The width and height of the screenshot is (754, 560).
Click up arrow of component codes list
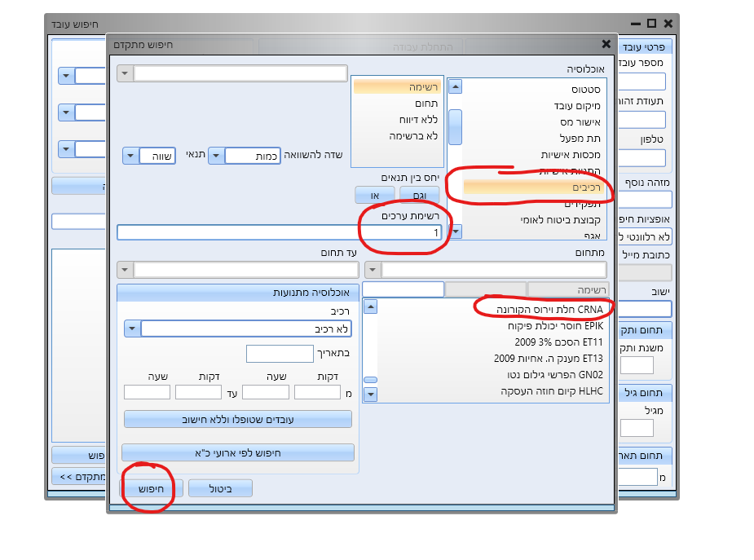(x=370, y=307)
